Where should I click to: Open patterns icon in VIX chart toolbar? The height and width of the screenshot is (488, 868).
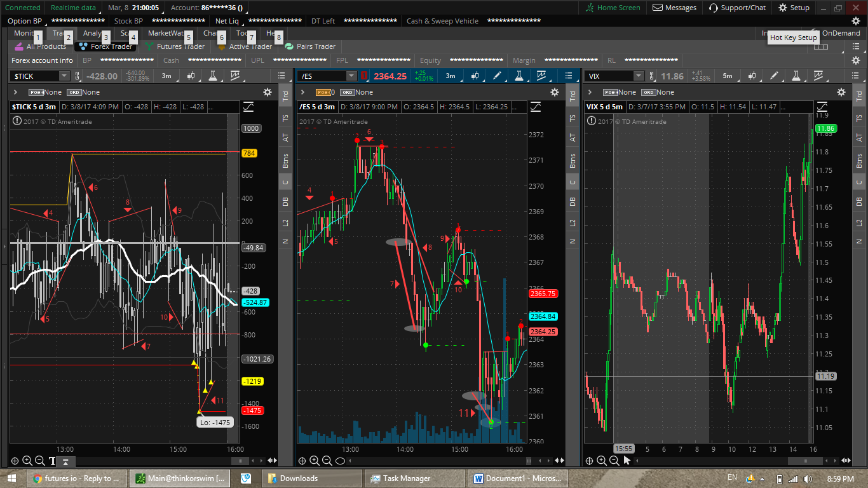click(x=818, y=76)
